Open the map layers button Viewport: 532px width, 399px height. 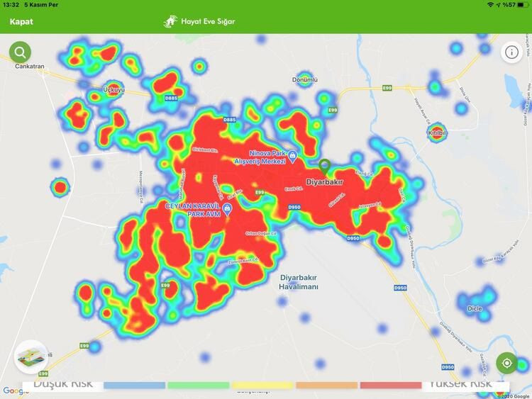pyautogui.click(x=31, y=356)
